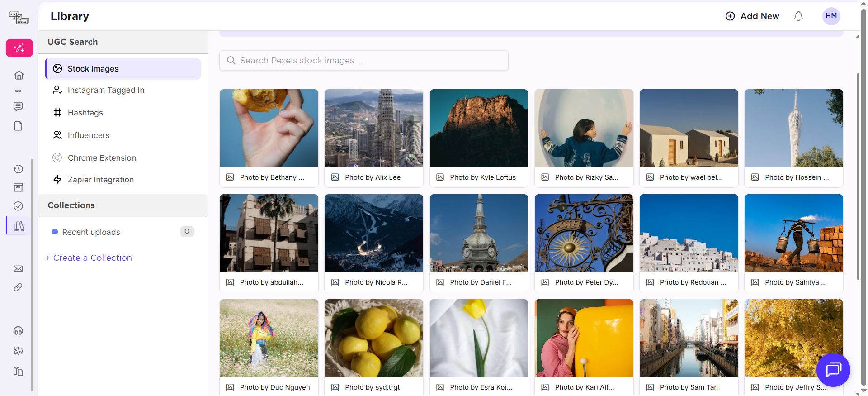Click image icon beside Photo by Sam Tan
The image size is (868, 396).
click(650, 387)
